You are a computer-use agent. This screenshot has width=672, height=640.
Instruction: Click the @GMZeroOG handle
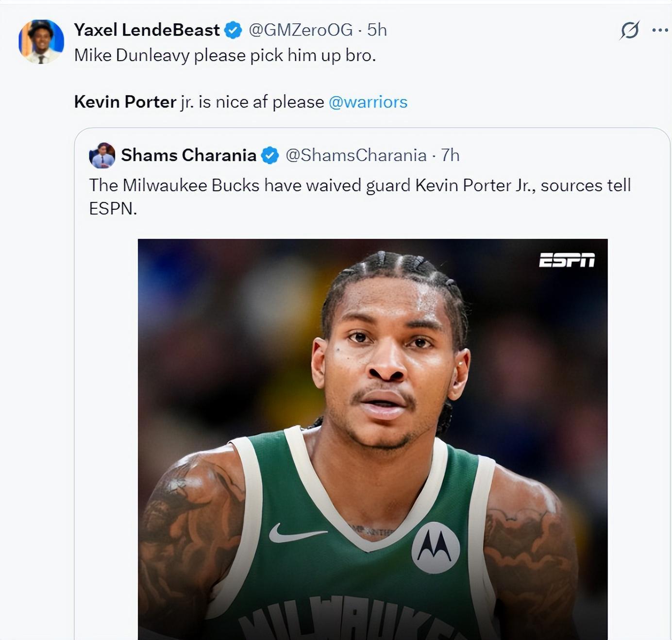301,30
